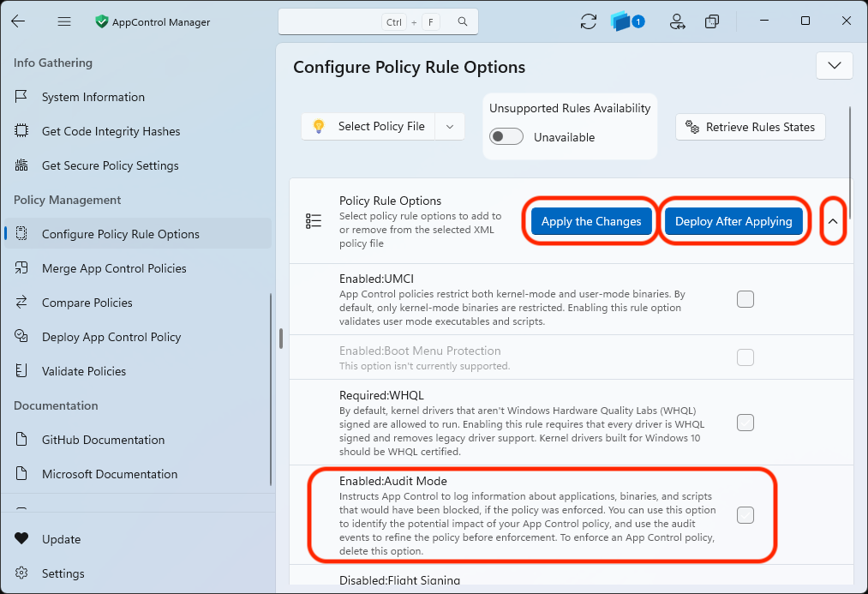
Task: Expand the page header chevron dropdown
Action: [835, 66]
